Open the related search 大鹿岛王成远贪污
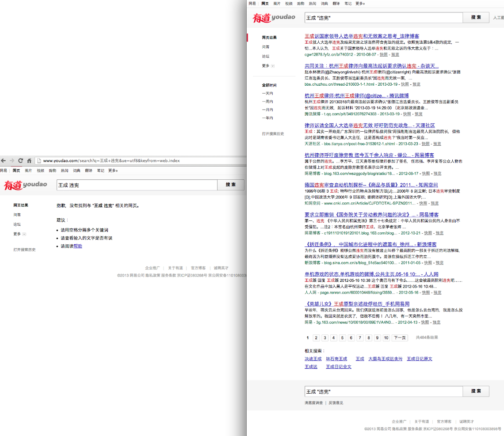Viewport: 504px width, 436px height. coord(385,359)
